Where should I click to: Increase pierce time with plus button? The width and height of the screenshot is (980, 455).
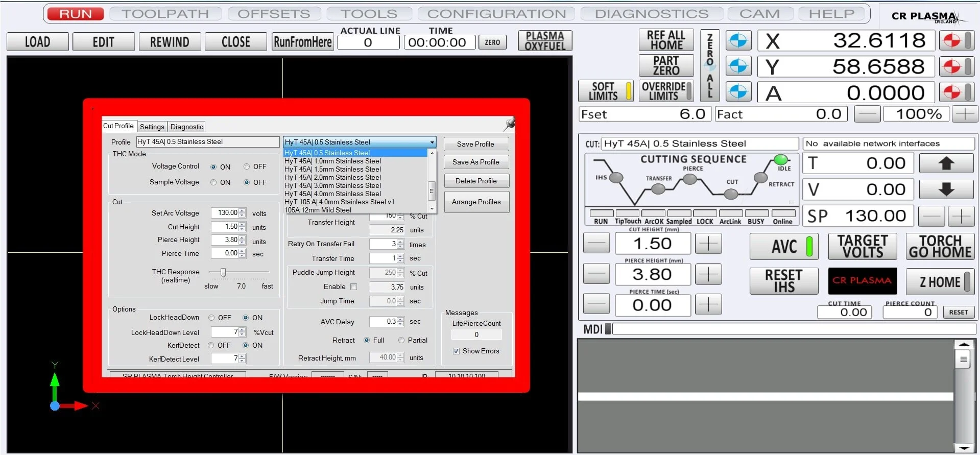pyautogui.click(x=708, y=305)
